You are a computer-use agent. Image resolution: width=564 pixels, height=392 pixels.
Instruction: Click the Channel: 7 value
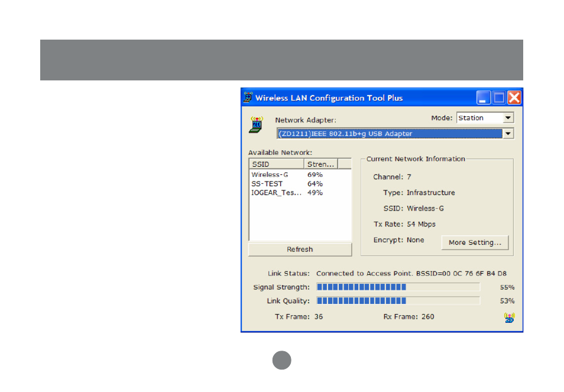409,177
